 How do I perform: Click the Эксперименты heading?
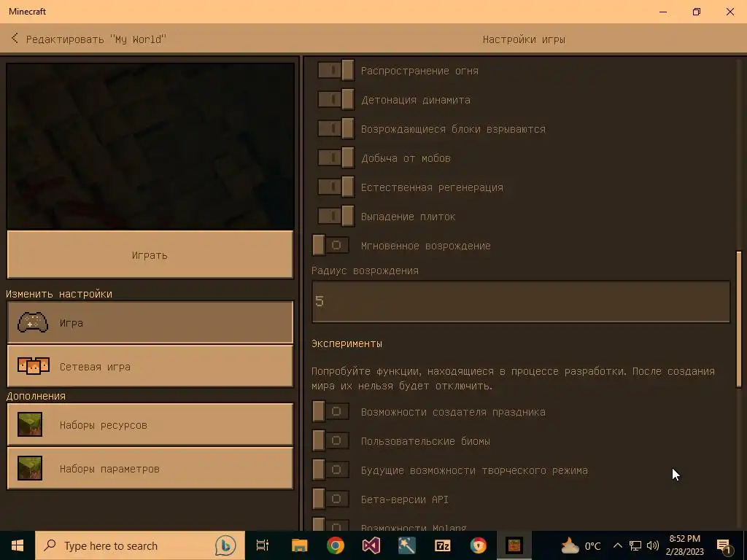[347, 343]
